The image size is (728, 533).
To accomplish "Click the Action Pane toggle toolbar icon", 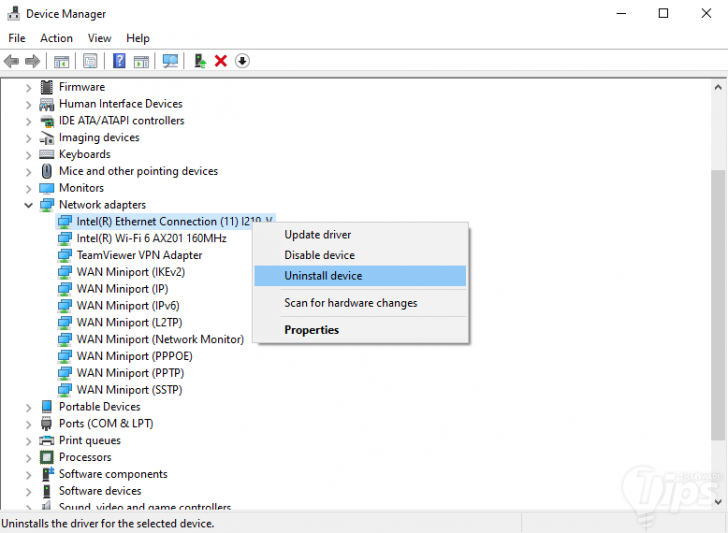I will [141, 61].
